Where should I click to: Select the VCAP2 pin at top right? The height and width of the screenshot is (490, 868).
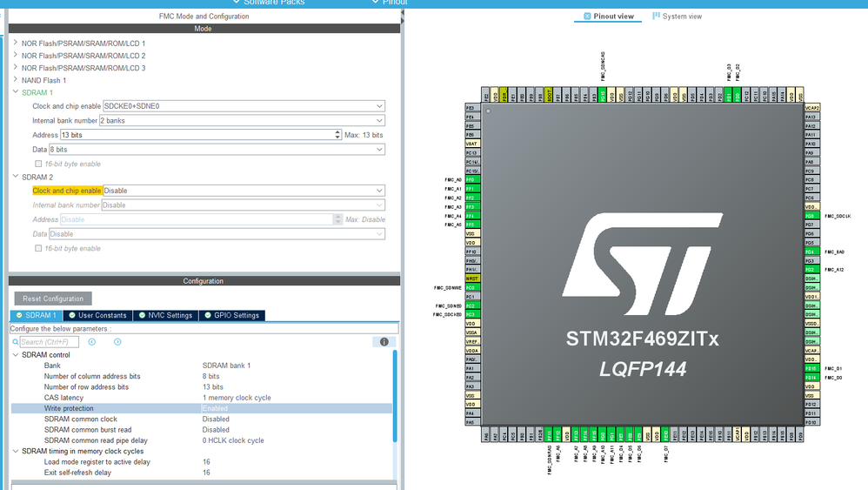click(x=811, y=108)
